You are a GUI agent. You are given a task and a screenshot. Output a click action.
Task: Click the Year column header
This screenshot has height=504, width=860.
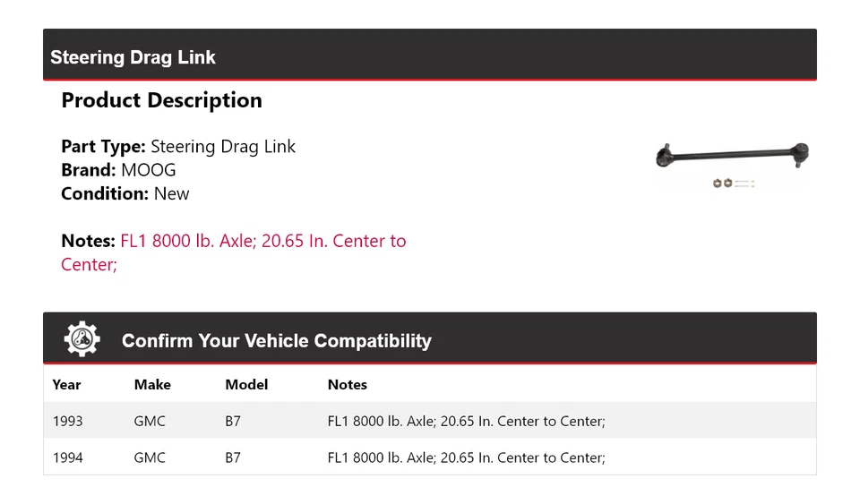66,385
